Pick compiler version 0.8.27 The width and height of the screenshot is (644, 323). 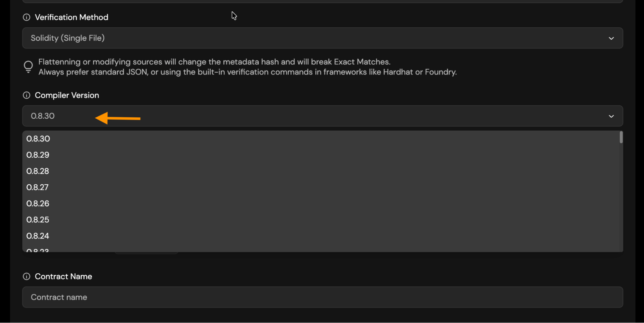pos(38,187)
